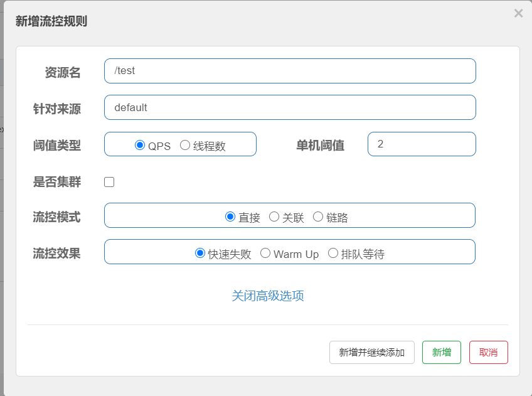The width and height of the screenshot is (532, 396).
Task: Click the 针对来源 label
Action: [x=57, y=109]
